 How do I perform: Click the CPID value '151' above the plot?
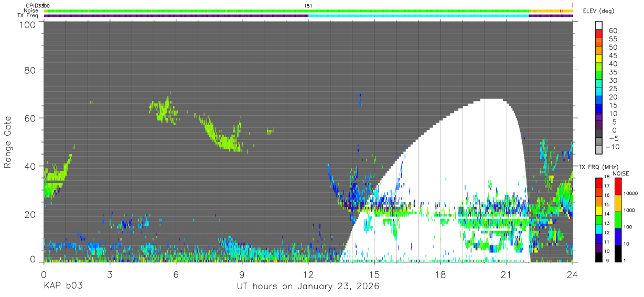click(308, 6)
